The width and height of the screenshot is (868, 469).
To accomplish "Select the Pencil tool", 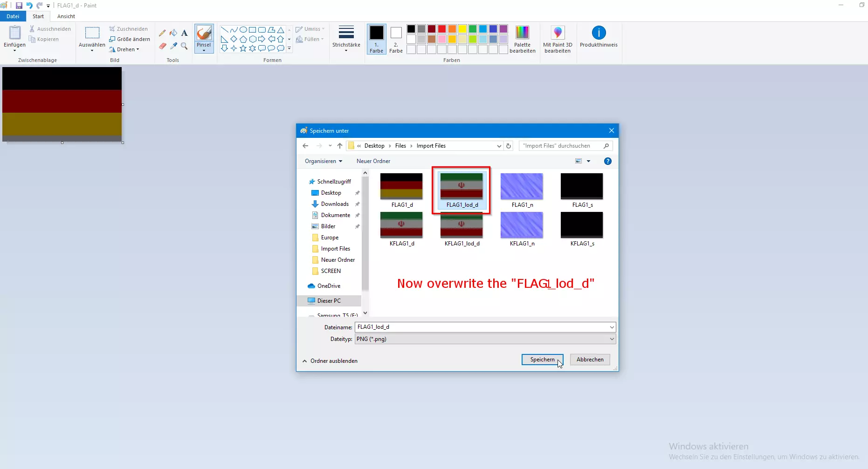I will (162, 33).
